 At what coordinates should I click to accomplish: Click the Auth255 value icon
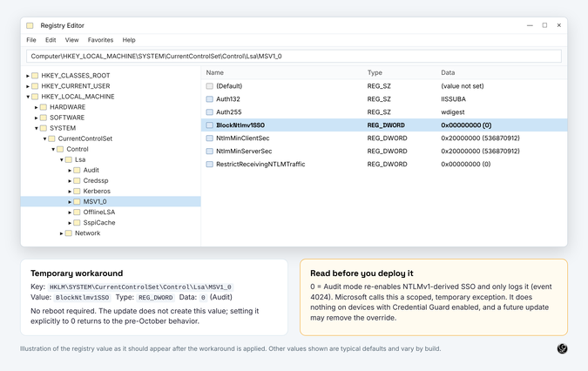coord(210,112)
